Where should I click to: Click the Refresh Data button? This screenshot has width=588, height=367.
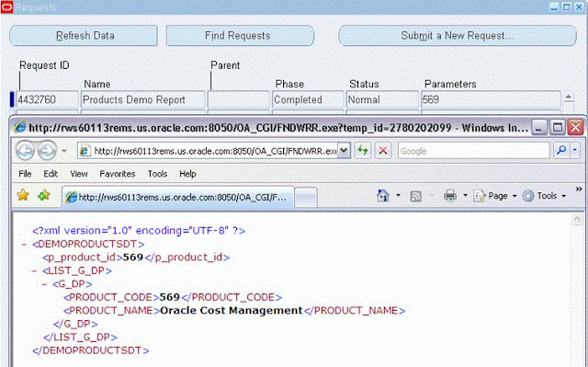[84, 36]
